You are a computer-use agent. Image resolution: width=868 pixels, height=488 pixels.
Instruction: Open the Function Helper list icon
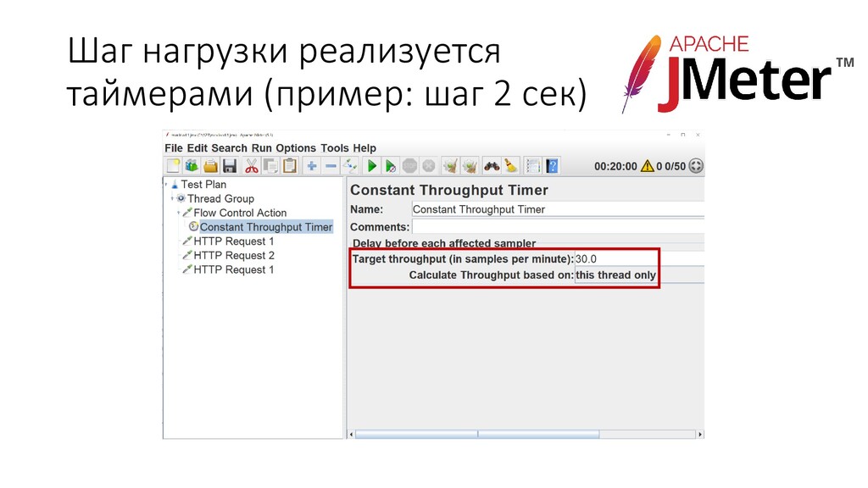click(532, 166)
